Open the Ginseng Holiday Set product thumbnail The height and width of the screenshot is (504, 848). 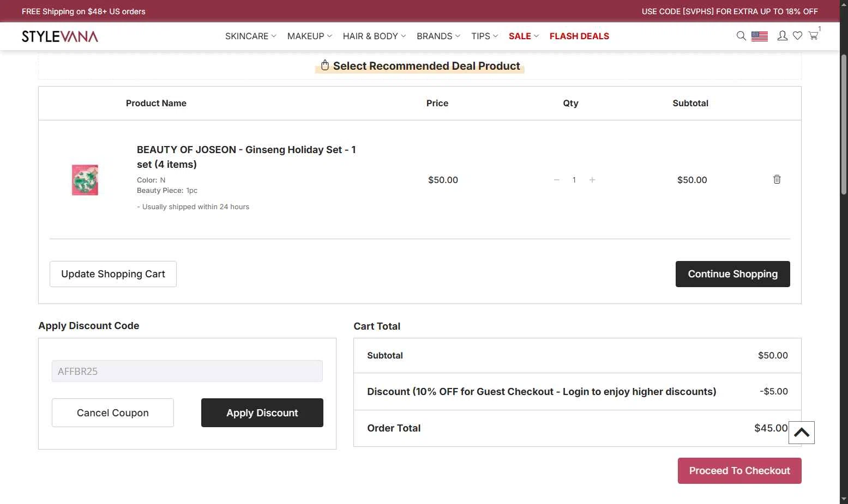(x=85, y=180)
